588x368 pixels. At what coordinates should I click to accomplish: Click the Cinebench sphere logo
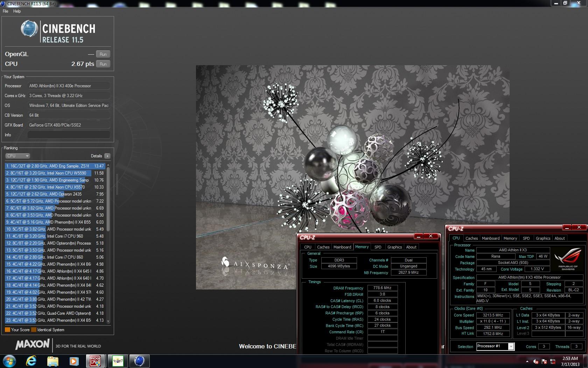[x=29, y=29]
